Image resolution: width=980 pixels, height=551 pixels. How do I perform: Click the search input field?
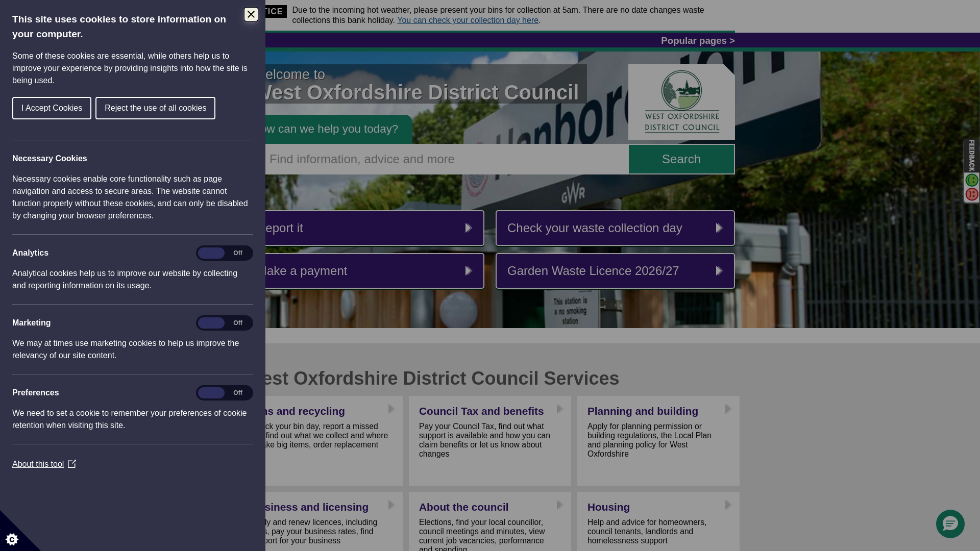[x=447, y=159]
